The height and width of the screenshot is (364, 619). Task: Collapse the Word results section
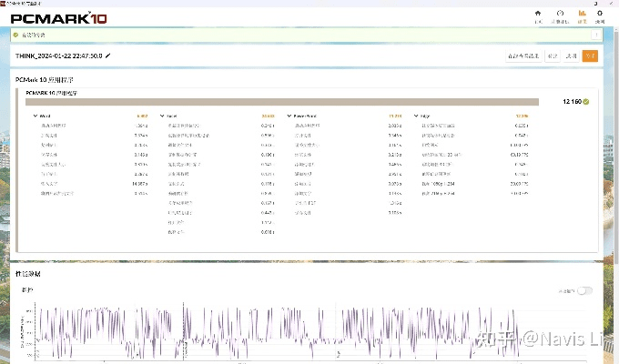[x=33, y=116]
